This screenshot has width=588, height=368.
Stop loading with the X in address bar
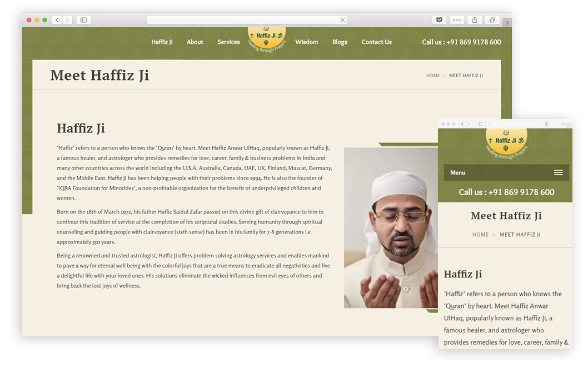pyautogui.click(x=342, y=20)
